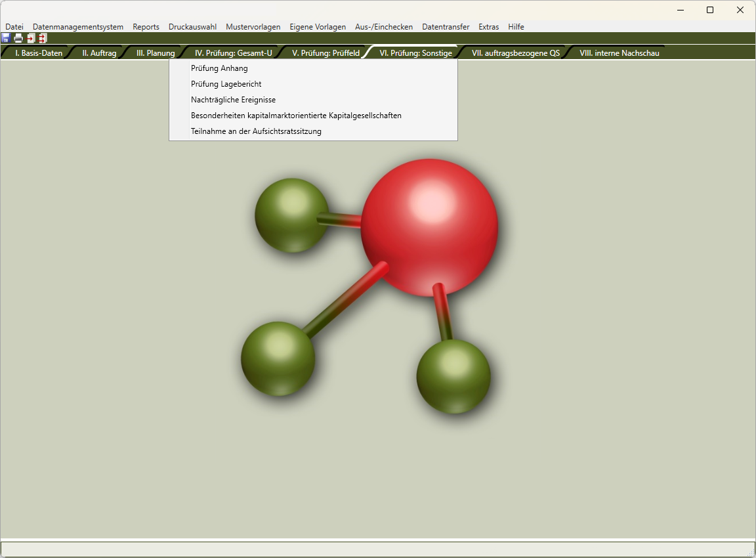Click the blue floppy disk save icon
This screenshot has width=756, height=558.
[x=6, y=38]
